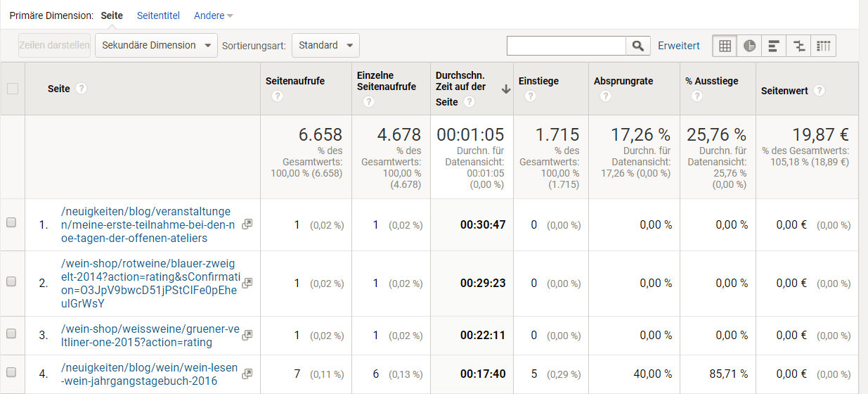Select Seitentitel as primary dimension

coord(158,15)
